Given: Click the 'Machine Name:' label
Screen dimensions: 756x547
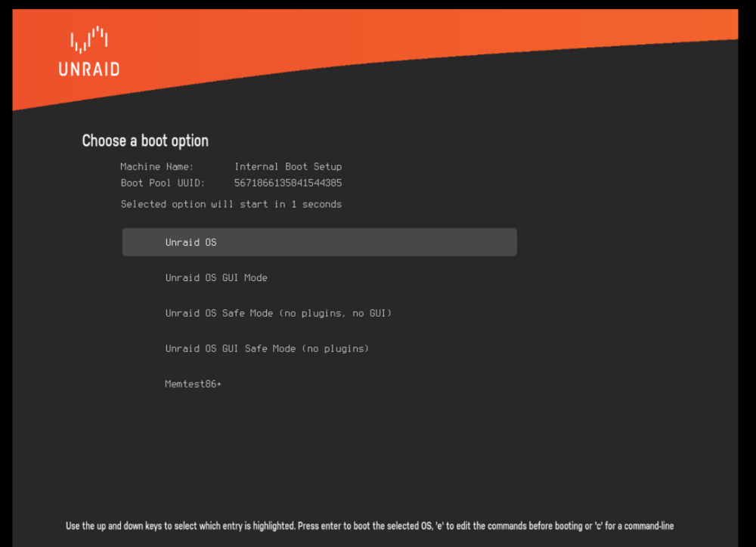Looking at the screenshot, I should (156, 167).
